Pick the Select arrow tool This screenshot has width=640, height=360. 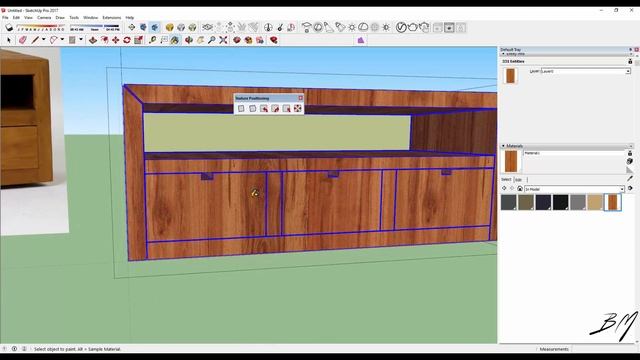tap(9, 40)
